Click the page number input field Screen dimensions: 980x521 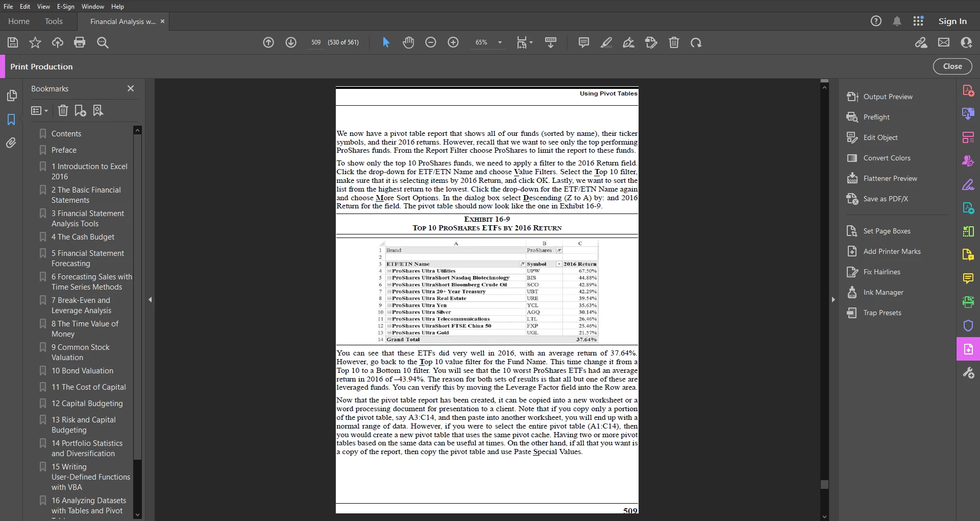click(x=316, y=42)
